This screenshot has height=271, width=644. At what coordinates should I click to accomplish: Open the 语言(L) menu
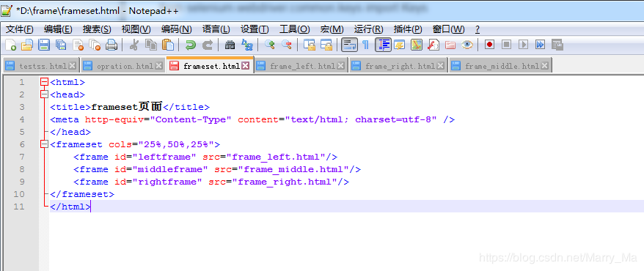(216, 29)
